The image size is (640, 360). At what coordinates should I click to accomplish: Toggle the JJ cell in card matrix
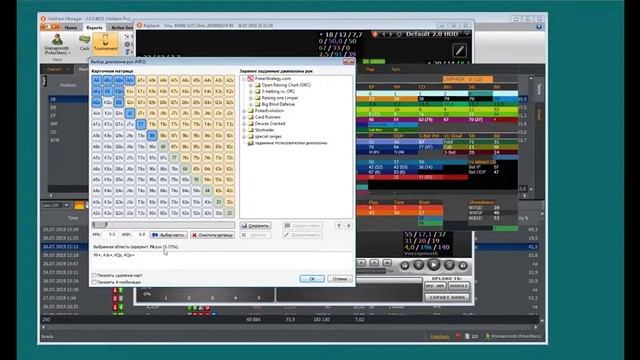pyautogui.click(x=130, y=113)
